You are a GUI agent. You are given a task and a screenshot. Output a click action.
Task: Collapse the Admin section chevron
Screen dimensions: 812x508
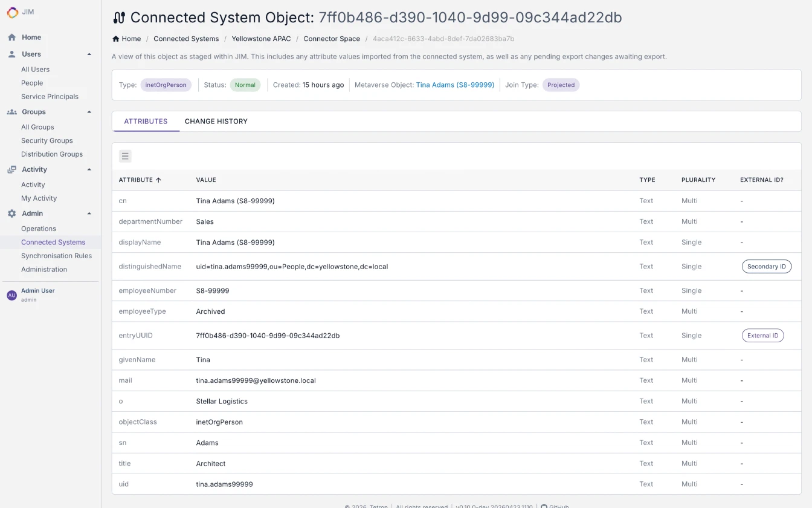pos(89,213)
